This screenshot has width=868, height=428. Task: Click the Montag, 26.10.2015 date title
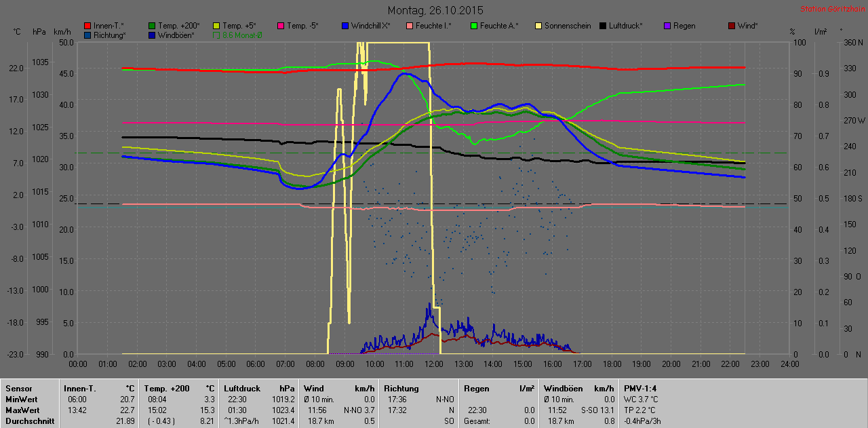[x=435, y=10]
